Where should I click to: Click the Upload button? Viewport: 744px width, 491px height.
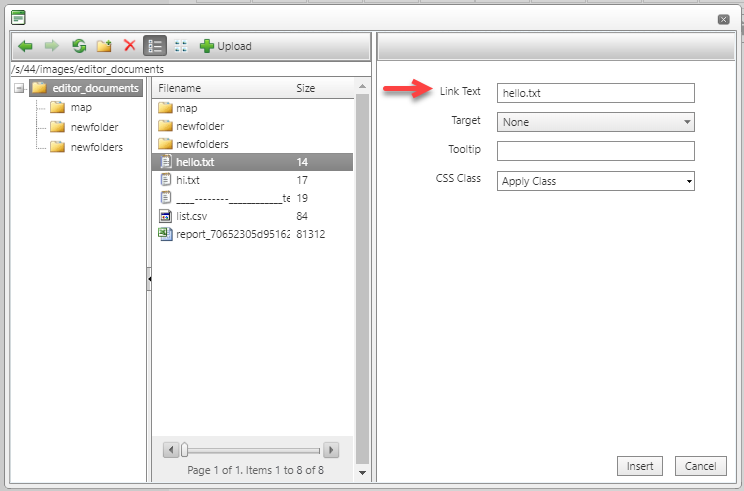[x=226, y=46]
